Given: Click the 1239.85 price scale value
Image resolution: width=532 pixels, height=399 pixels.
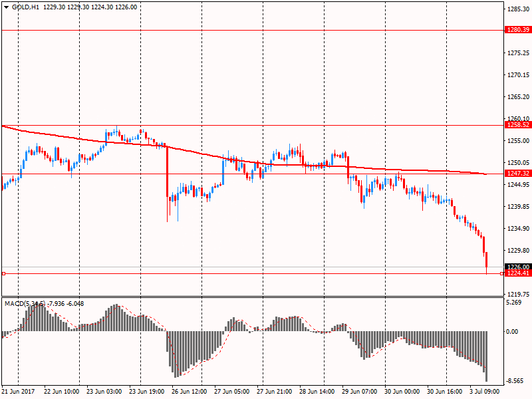Looking at the screenshot, I should click(518, 207).
